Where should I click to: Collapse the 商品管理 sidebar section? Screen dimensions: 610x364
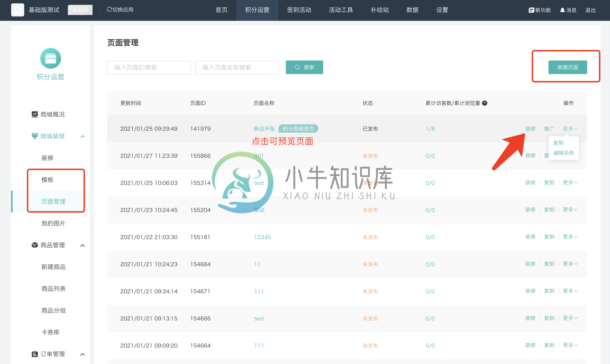82,245
